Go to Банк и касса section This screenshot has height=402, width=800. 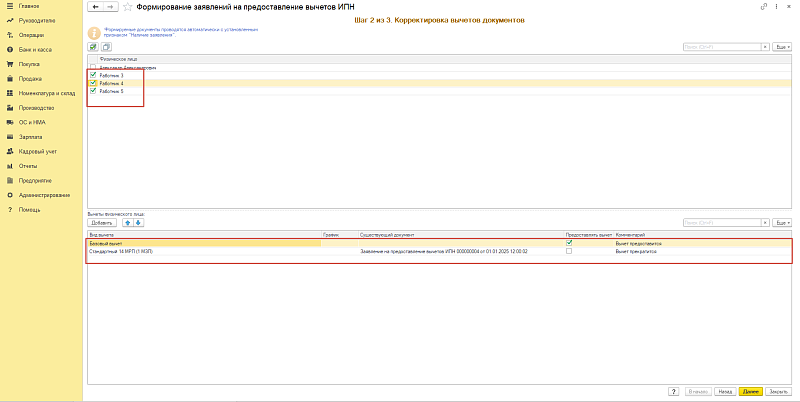coord(33,48)
